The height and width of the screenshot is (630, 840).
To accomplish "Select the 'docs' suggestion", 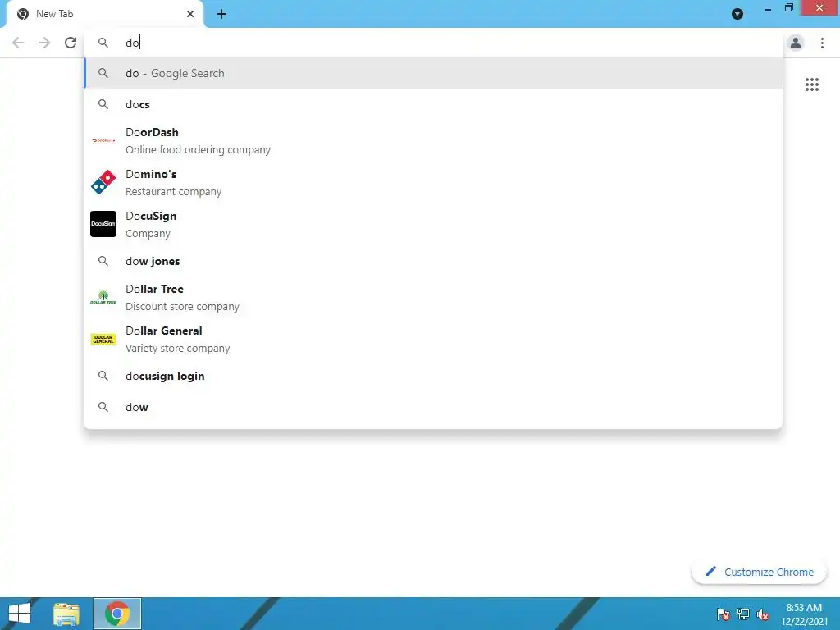I will tap(433, 104).
